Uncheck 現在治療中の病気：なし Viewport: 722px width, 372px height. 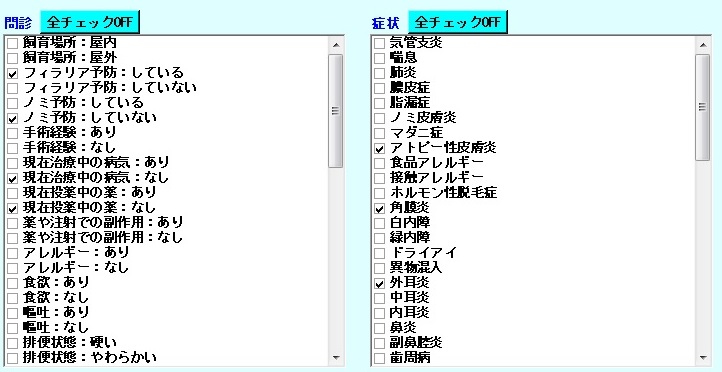(x=13, y=179)
